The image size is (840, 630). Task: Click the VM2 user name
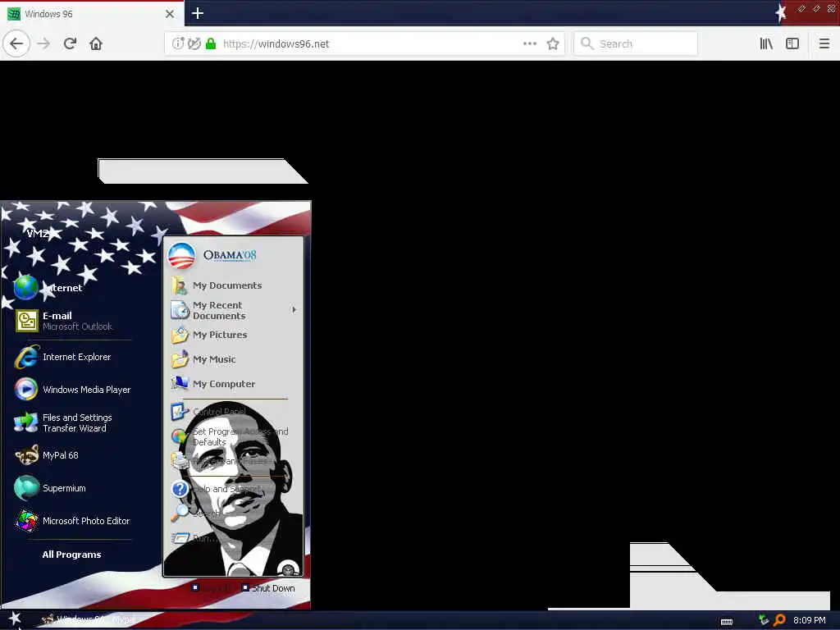click(x=38, y=233)
